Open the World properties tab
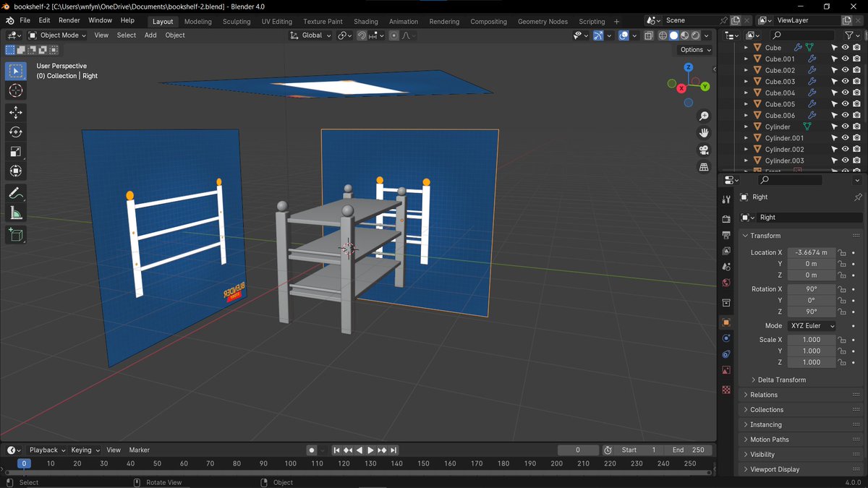The width and height of the screenshot is (868, 488). (x=726, y=283)
